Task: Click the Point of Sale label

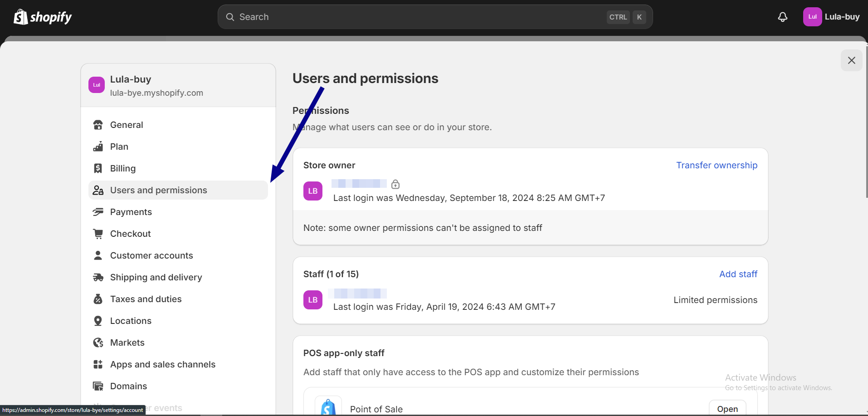Action: [x=376, y=409]
